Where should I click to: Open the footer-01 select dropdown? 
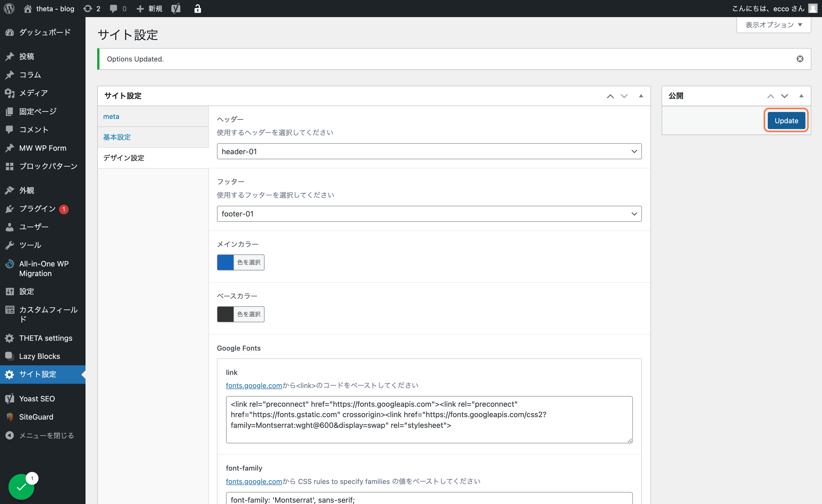[429, 214]
